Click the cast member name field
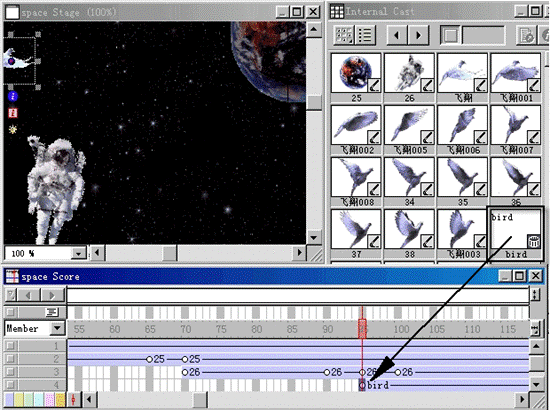This screenshot has width=550, height=410. (x=484, y=35)
